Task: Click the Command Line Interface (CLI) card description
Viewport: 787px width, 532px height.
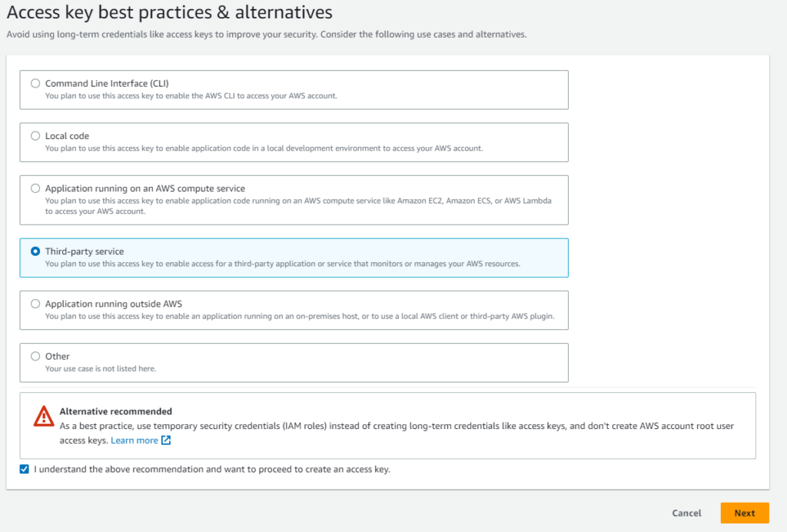Action: click(x=191, y=96)
